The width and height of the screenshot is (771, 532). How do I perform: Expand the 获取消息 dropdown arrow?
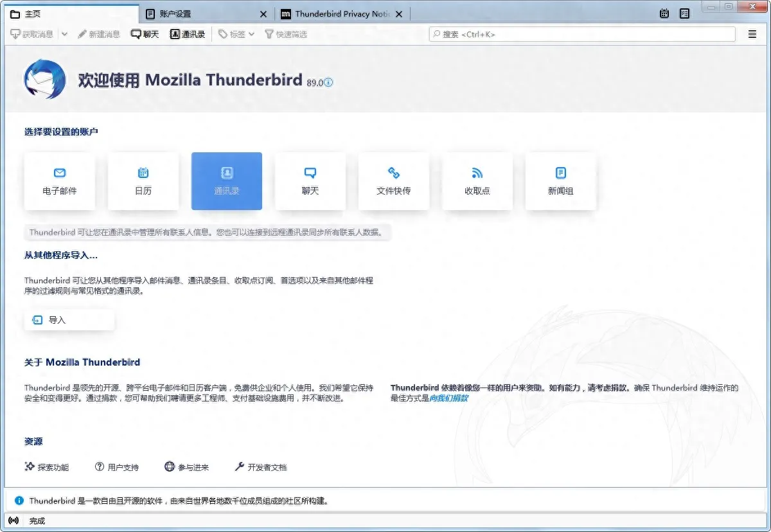point(64,34)
